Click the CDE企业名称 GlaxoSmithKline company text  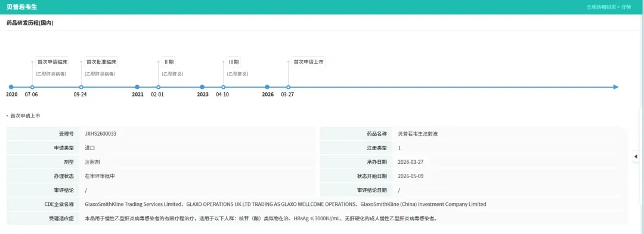(x=286, y=204)
